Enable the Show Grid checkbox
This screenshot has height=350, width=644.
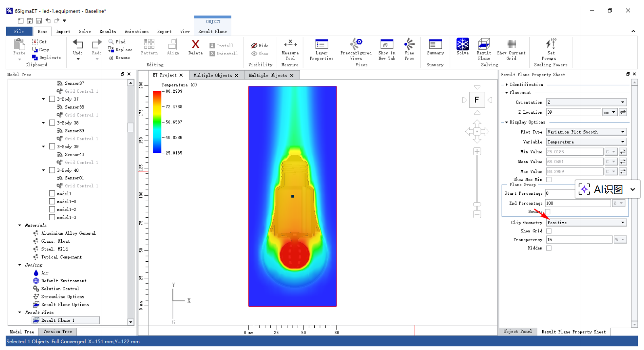pyautogui.click(x=549, y=231)
